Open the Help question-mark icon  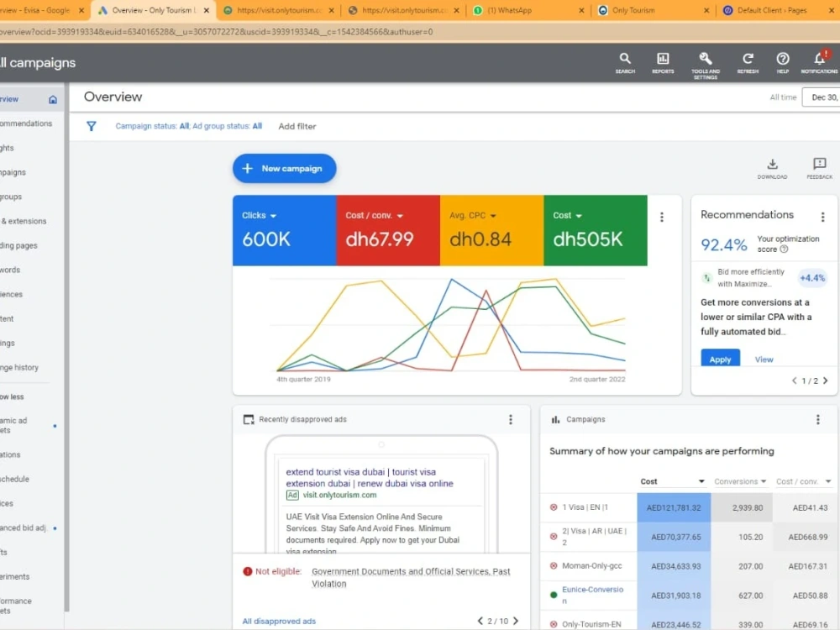point(783,63)
